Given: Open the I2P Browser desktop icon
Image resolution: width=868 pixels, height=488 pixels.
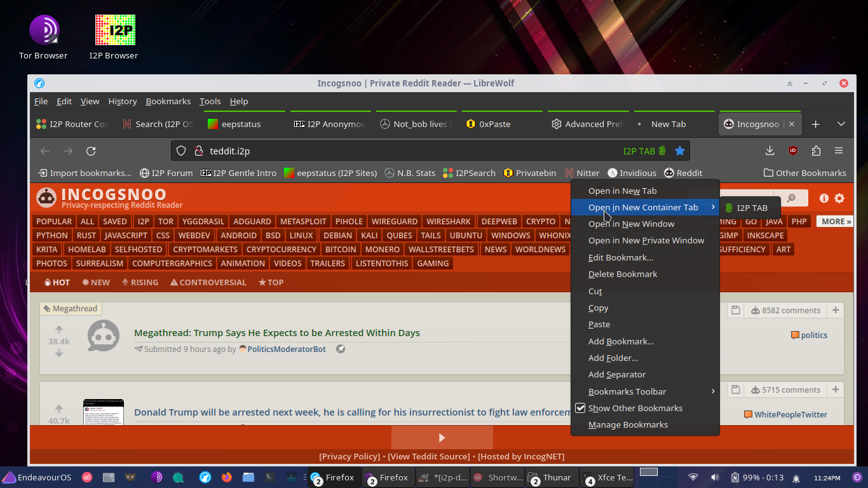Looking at the screenshot, I should click(x=114, y=37).
